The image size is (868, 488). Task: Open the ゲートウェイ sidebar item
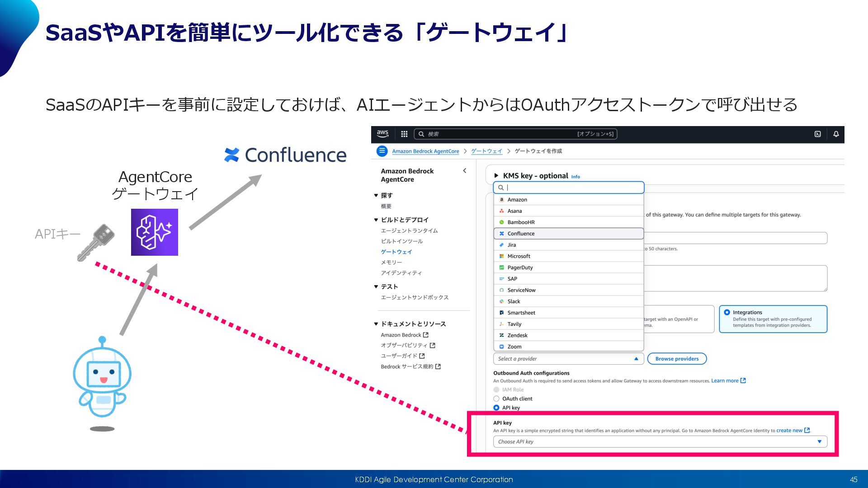tap(396, 252)
